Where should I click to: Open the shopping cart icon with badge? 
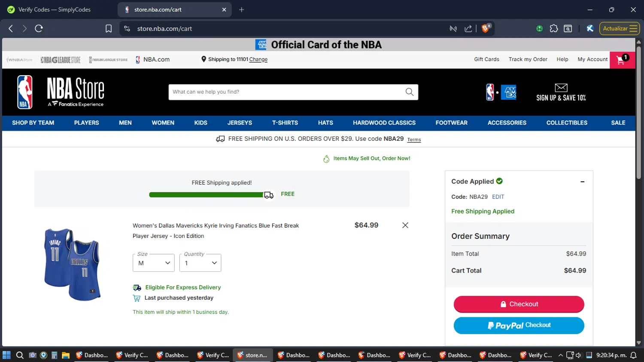(x=622, y=60)
